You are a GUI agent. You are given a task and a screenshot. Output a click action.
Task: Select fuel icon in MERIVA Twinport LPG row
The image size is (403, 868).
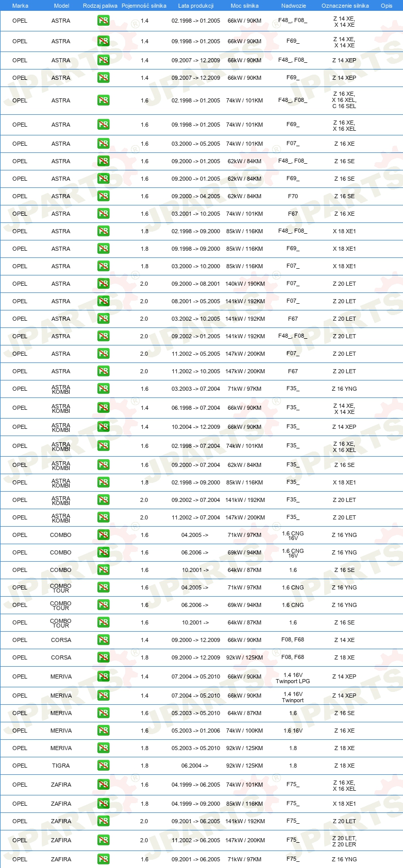click(x=103, y=676)
